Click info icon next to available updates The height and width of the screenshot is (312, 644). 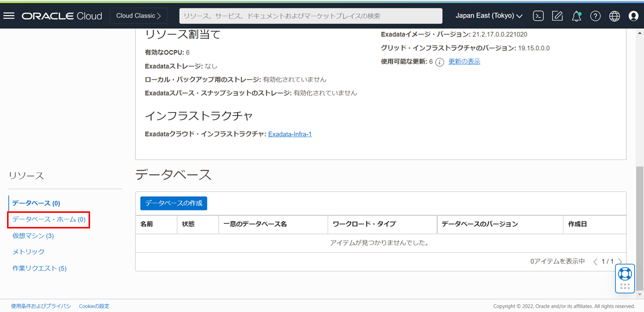[439, 62]
